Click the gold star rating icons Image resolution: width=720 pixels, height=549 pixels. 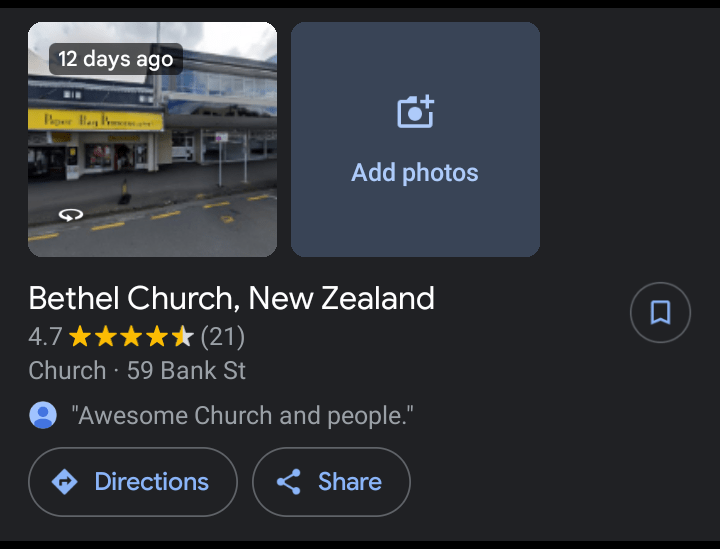[130, 336]
